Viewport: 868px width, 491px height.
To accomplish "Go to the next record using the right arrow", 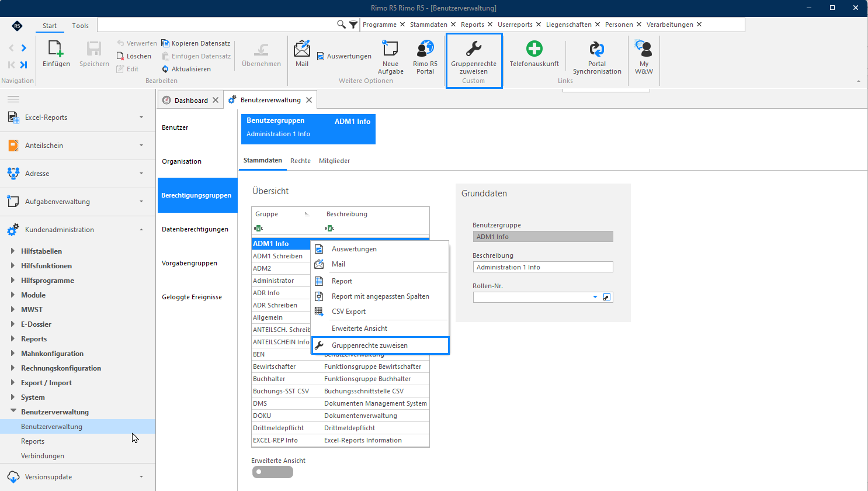I will click(24, 48).
